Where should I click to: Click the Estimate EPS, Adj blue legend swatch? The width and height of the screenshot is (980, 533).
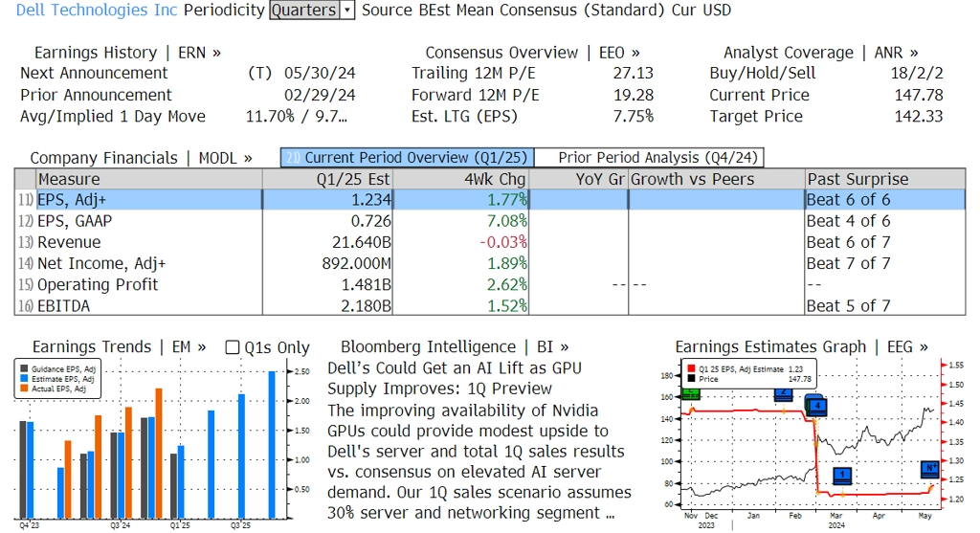pos(24,379)
